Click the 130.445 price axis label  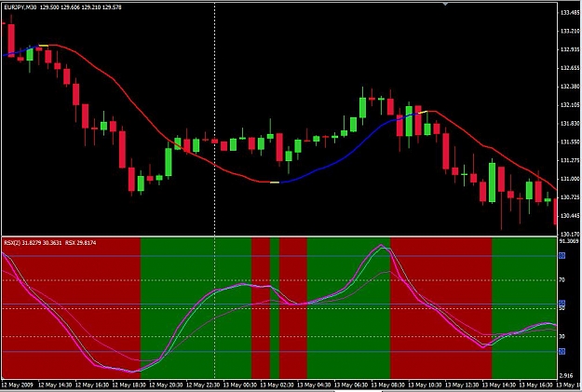click(x=570, y=216)
